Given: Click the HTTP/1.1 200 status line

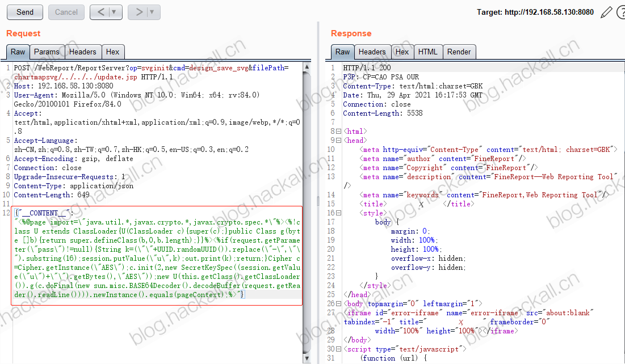Looking at the screenshot, I should [x=367, y=67].
